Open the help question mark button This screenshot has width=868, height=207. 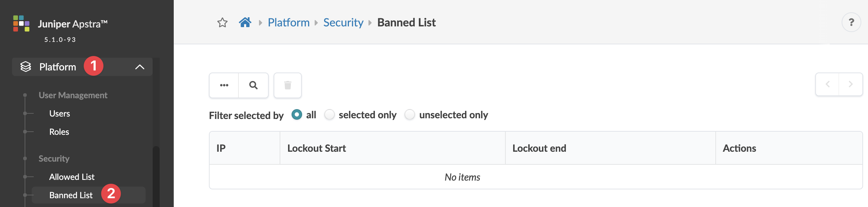coord(851,23)
